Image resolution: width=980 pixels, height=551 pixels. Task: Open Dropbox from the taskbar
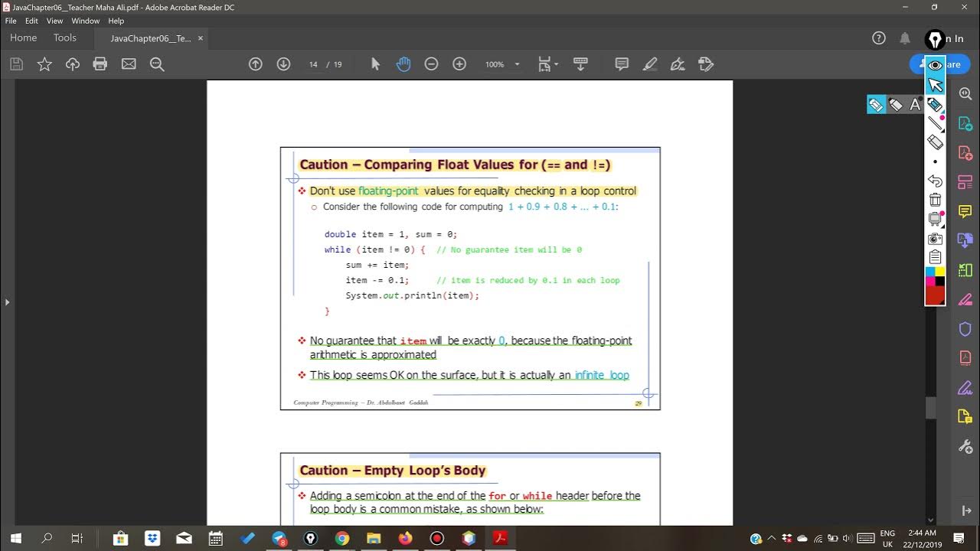click(x=152, y=538)
